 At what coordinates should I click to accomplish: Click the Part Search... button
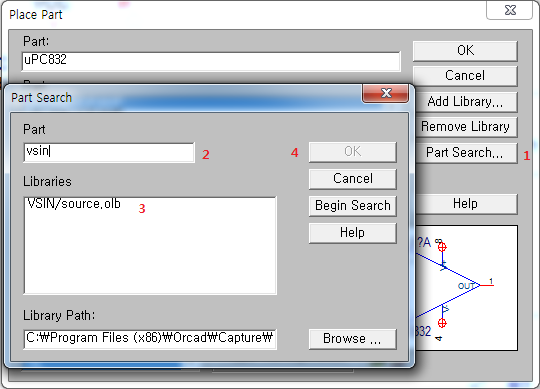pyautogui.click(x=466, y=153)
